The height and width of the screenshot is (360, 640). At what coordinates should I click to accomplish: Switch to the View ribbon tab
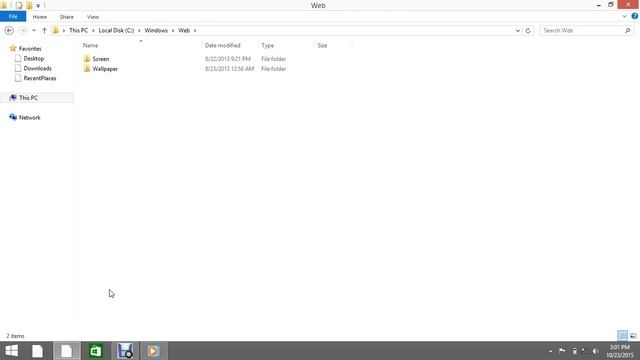click(x=93, y=17)
